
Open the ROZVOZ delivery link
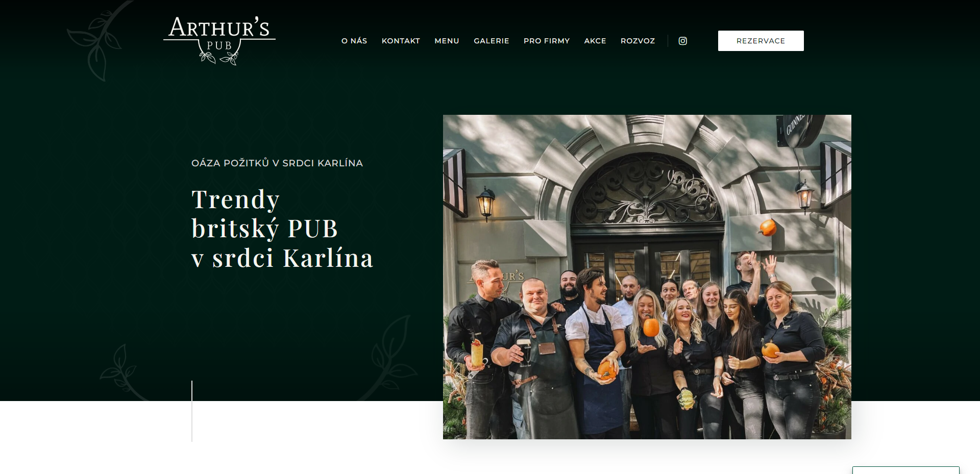(638, 41)
